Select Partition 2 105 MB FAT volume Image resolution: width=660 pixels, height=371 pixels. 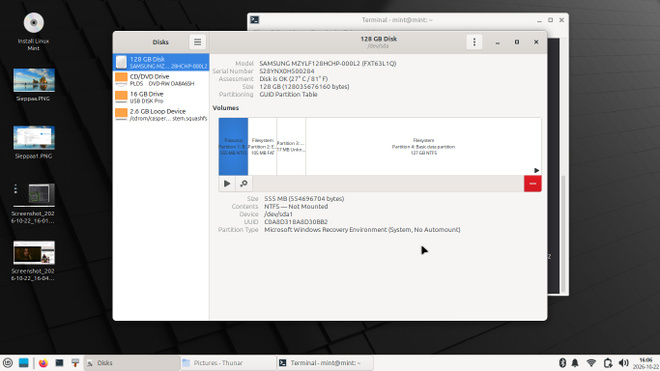(262, 147)
